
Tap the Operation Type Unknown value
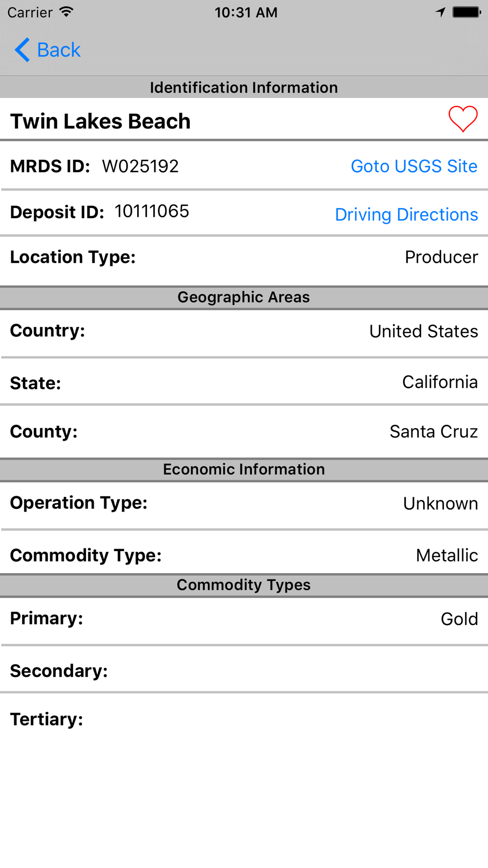tap(440, 503)
